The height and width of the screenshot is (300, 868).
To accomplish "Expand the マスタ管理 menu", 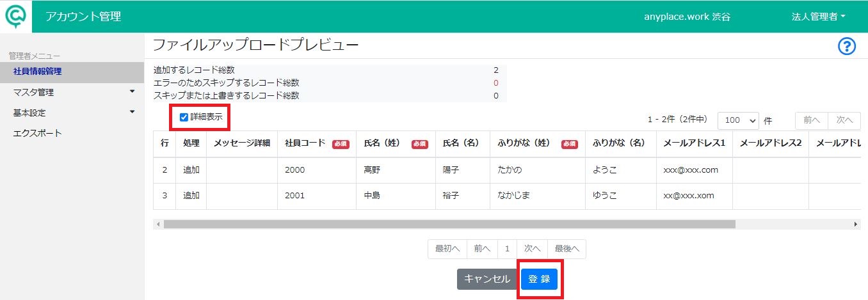I will [72, 92].
